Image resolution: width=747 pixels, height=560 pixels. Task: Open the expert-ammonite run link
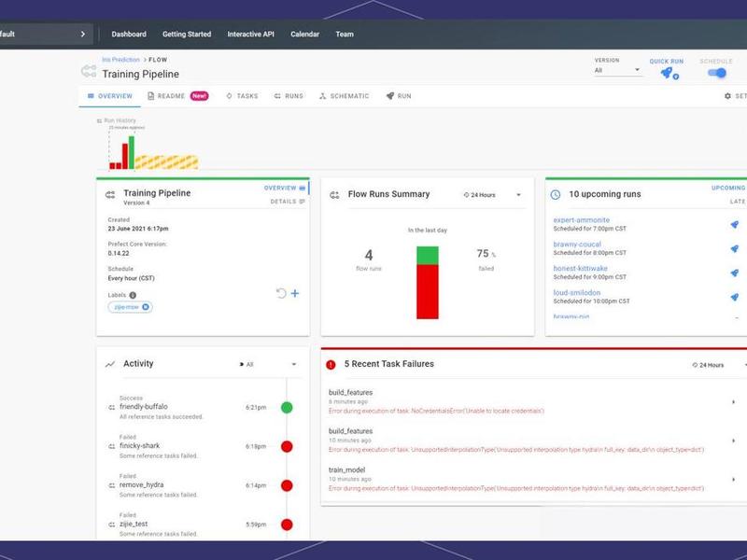click(x=581, y=220)
